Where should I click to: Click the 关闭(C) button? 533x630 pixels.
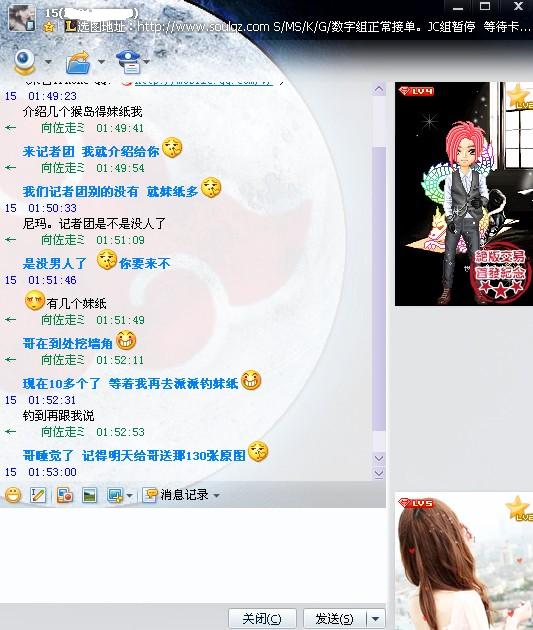click(x=262, y=618)
